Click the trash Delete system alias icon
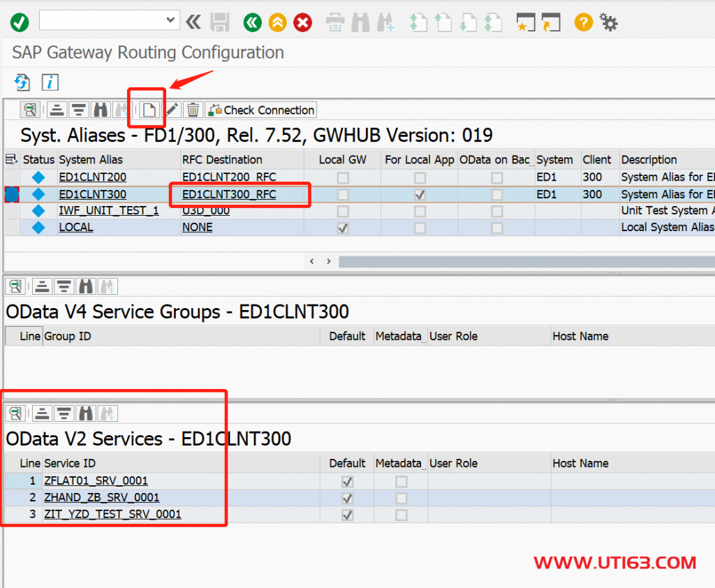The width and height of the screenshot is (715, 588). click(193, 110)
